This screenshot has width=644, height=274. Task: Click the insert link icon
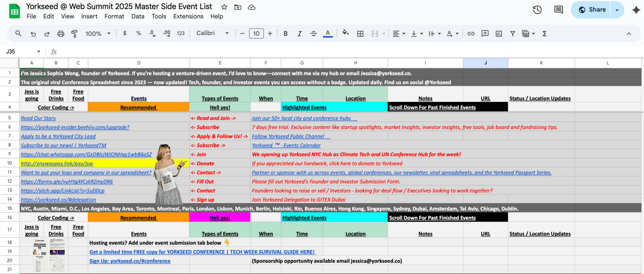click(471, 33)
